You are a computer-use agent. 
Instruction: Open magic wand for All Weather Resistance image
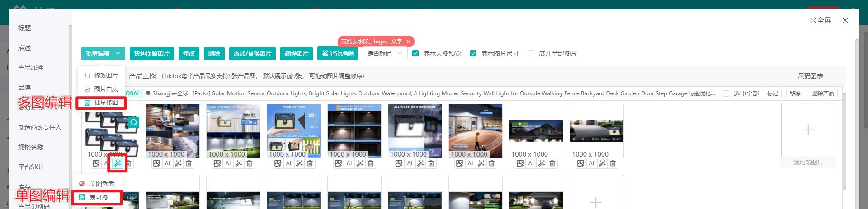coord(420,163)
